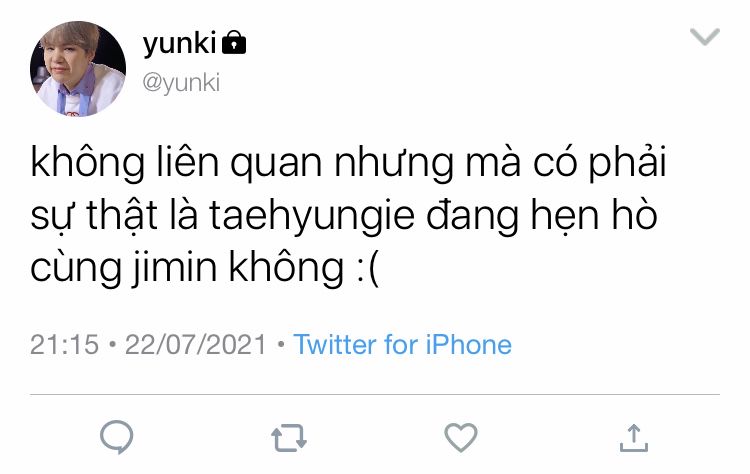This screenshot has width=750, height=474.
Task: Click the 22/07/2021 date
Action: [x=195, y=344]
